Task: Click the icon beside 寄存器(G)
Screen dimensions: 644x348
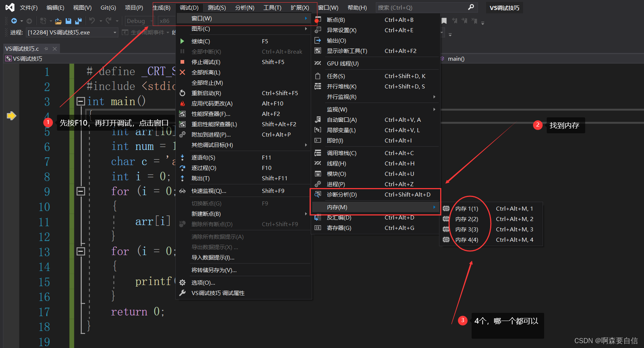Action: [x=318, y=228]
